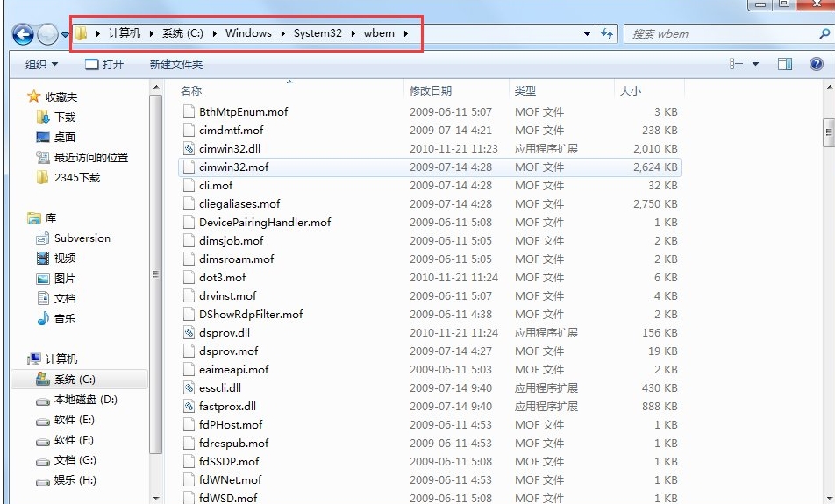The height and width of the screenshot is (504, 835).
Task: Click the change view icon
Action: 737,64
